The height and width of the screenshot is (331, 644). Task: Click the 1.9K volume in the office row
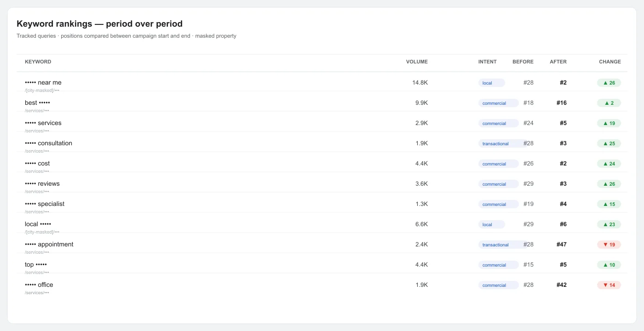[x=421, y=285]
